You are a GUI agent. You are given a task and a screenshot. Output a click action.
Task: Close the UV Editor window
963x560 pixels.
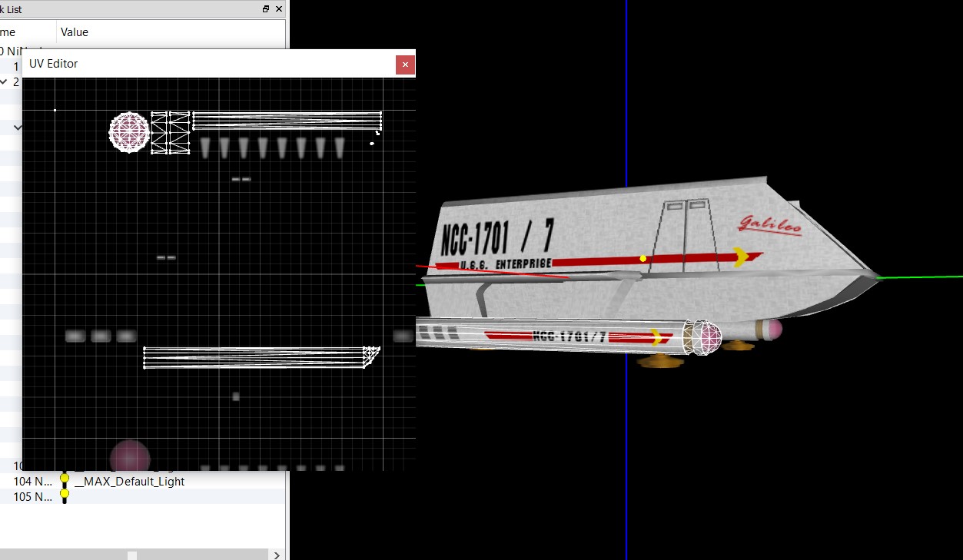405,65
